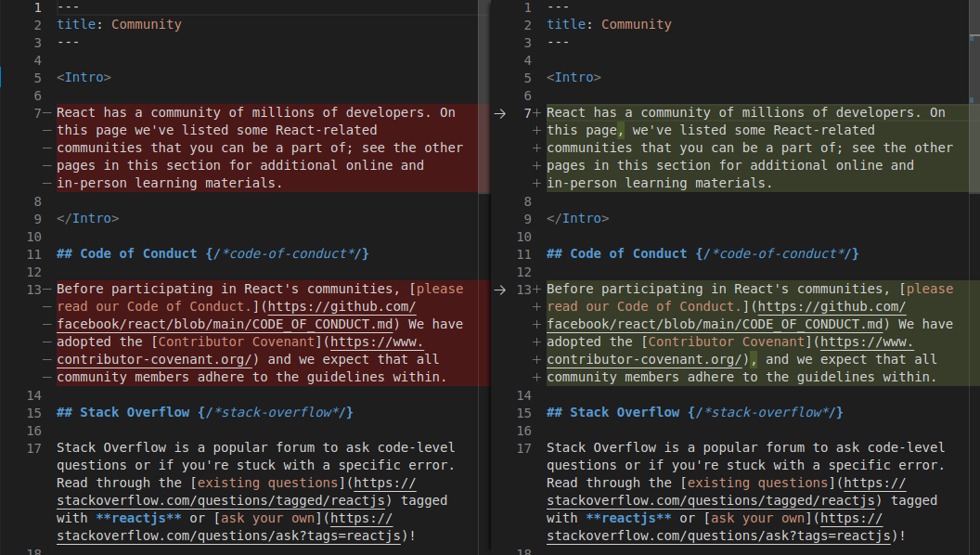
Task: Click '[ask your own]' link text in left pane
Action: [x=267, y=518]
